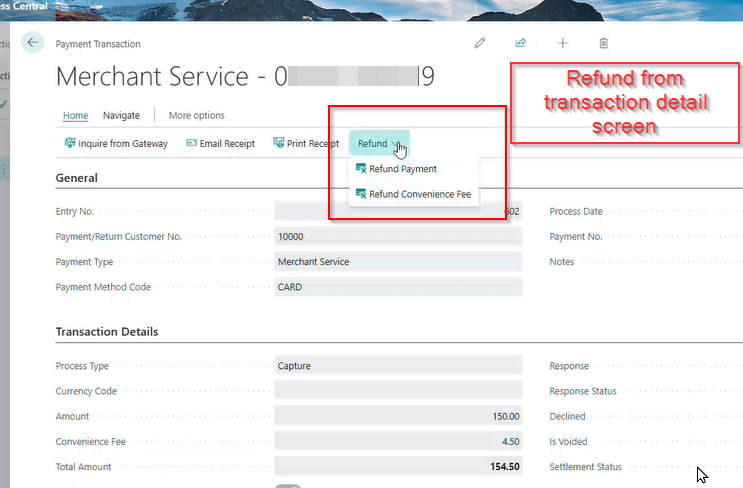This screenshot has height=488, width=743.
Task: Click the Response label
Action: pos(569,366)
